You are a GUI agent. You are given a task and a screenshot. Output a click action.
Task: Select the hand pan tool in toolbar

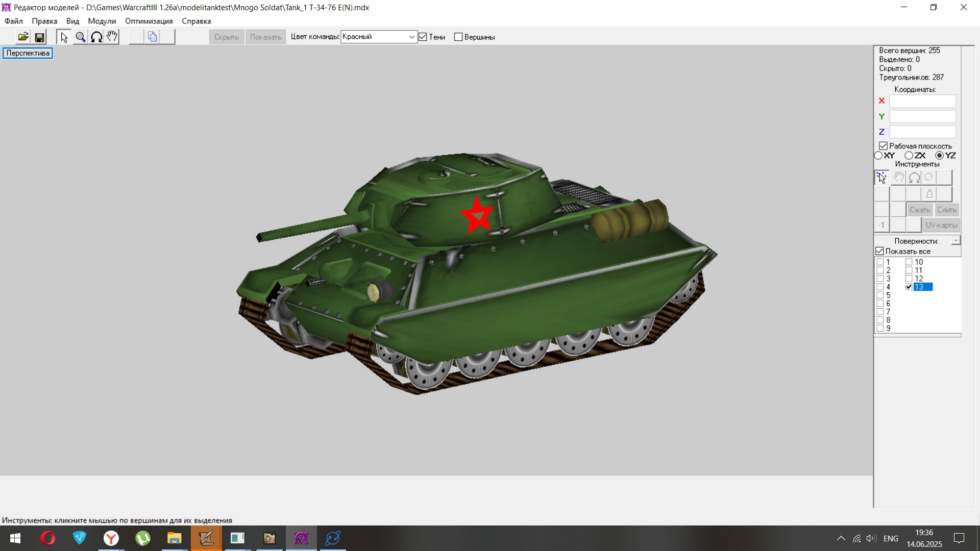pyautogui.click(x=112, y=37)
